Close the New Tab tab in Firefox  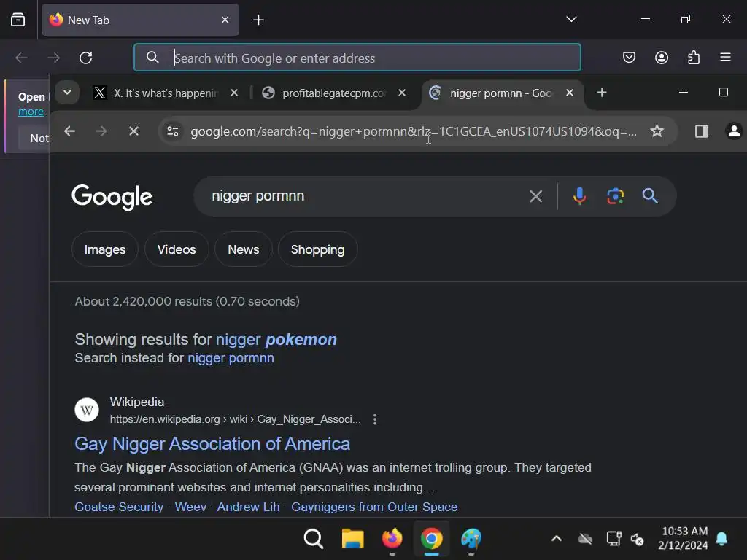click(225, 20)
